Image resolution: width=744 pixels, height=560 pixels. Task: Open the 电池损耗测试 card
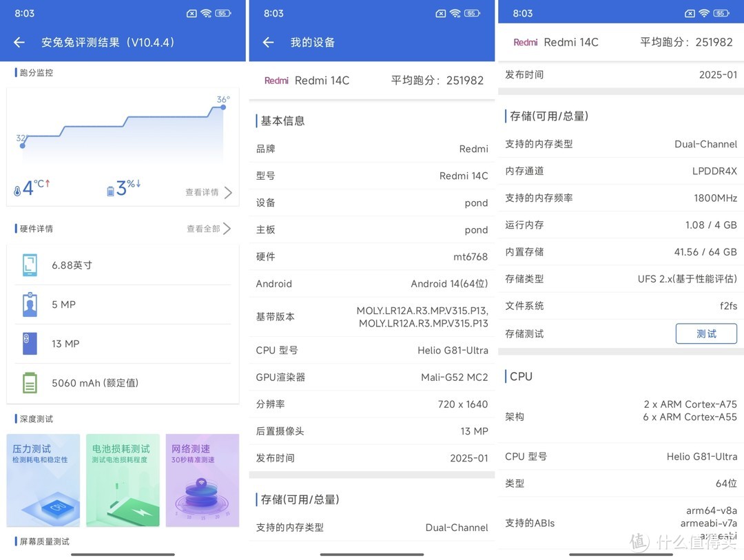123,480
